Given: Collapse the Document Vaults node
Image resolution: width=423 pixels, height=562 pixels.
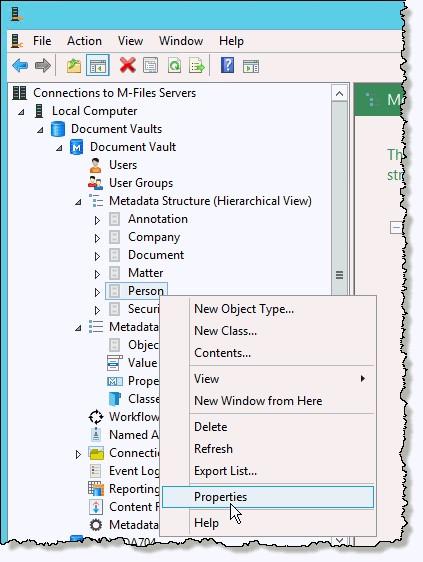Looking at the screenshot, I should [40, 130].
